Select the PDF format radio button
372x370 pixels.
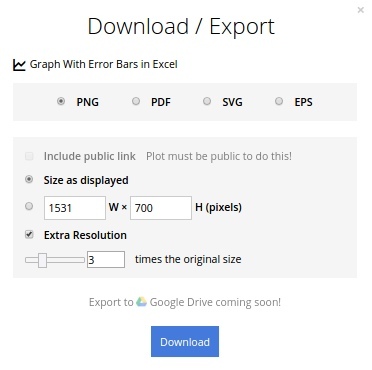[x=136, y=101]
